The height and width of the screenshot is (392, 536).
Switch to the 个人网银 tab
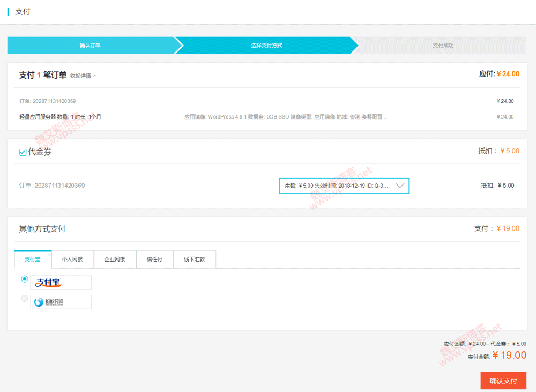pyautogui.click(x=72, y=260)
